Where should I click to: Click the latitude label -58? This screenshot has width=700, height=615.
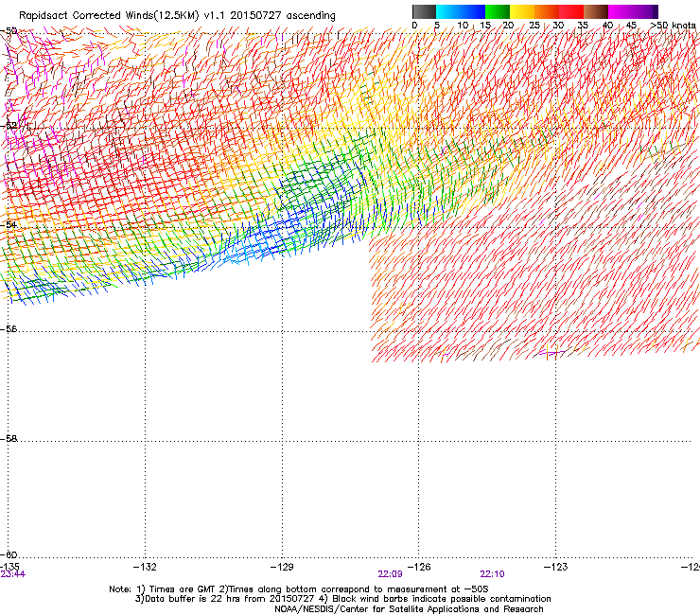point(9,439)
